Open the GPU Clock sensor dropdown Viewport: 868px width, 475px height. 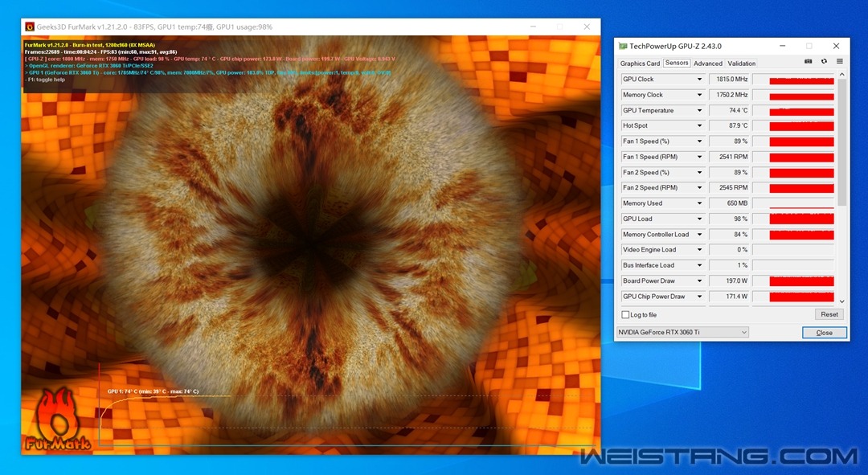pos(699,79)
